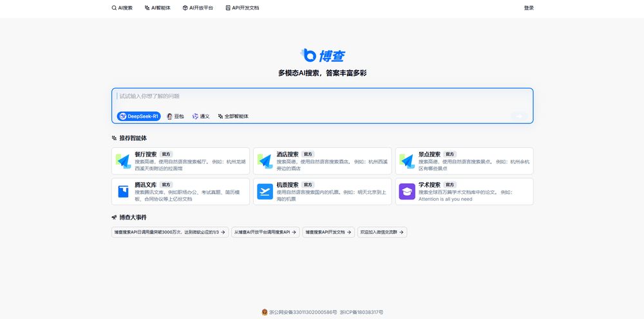
Task: Open the 景点搜索 card title
Action: [430, 154]
